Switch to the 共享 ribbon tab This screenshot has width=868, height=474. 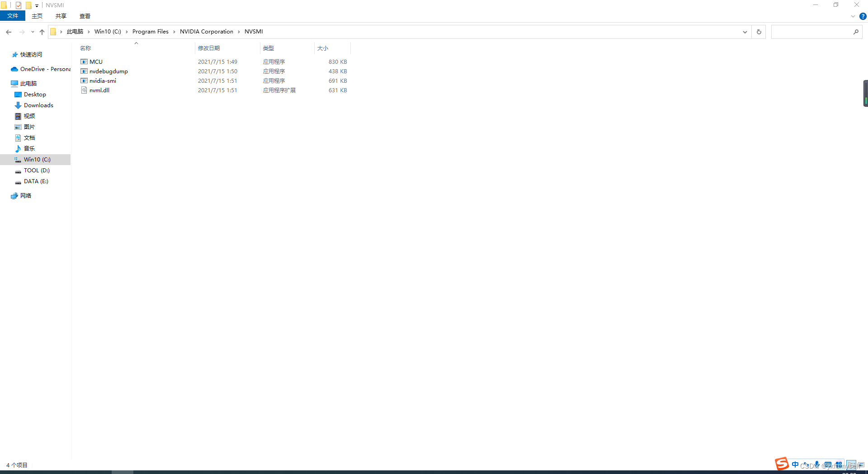click(61, 16)
